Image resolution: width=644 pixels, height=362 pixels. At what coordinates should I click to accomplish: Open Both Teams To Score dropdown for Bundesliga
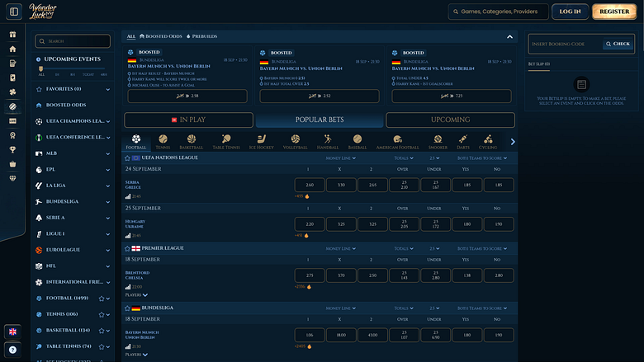tap(482, 308)
